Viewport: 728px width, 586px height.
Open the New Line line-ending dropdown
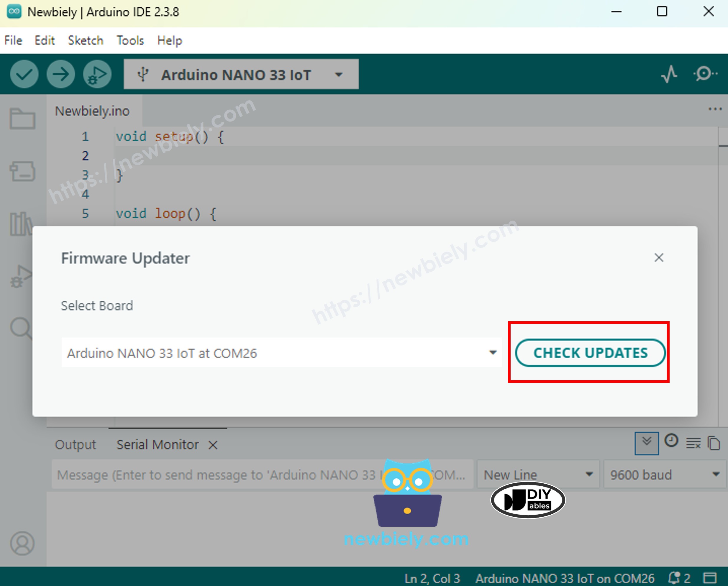pos(537,475)
